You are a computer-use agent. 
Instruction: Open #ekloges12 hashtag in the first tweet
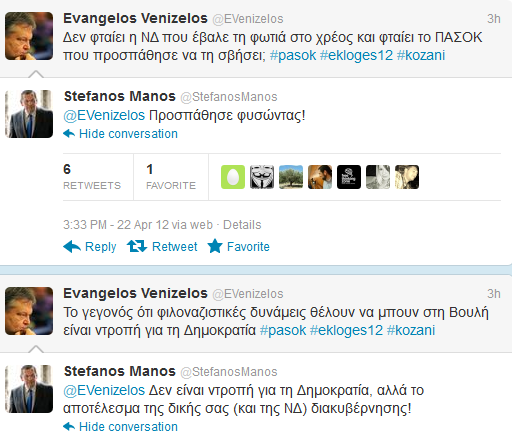(356, 55)
